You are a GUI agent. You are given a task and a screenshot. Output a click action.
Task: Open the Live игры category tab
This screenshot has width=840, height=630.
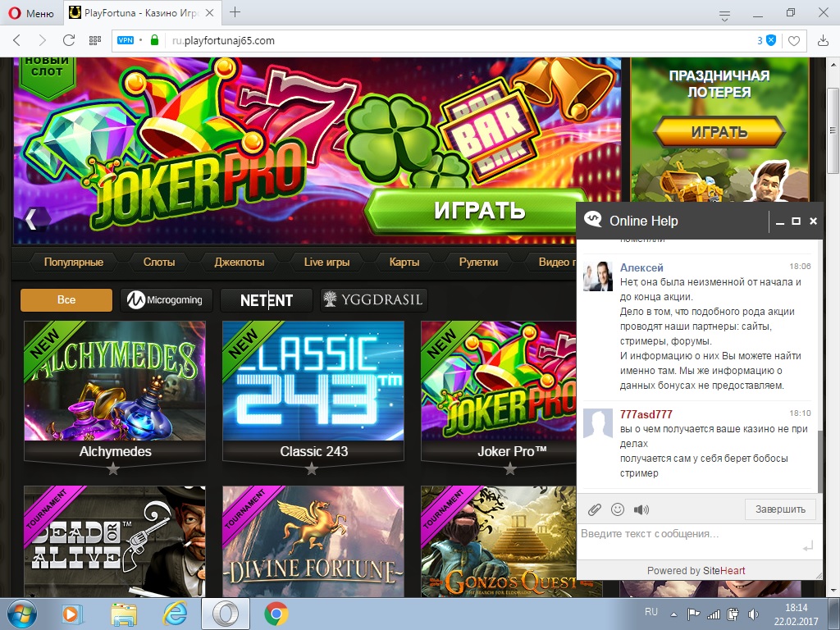click(326, 262)
